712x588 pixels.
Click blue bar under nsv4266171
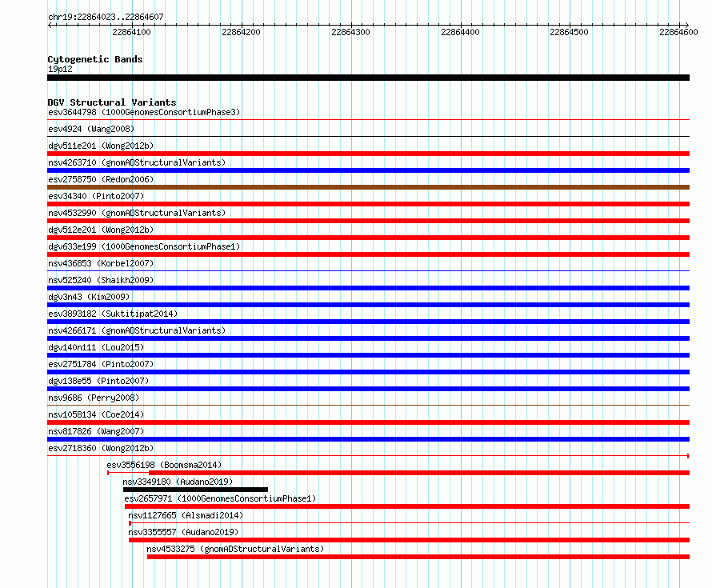(x=368, y=338)
